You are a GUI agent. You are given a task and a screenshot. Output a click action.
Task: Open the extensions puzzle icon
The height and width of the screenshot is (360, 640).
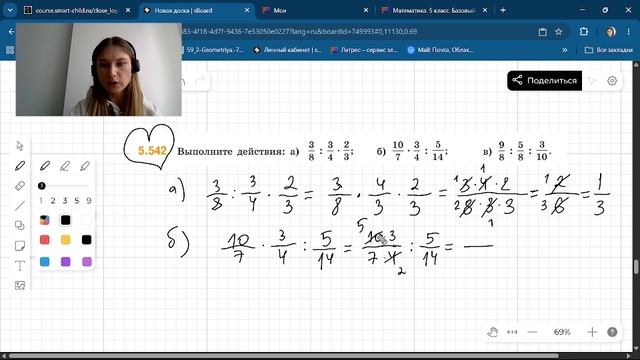pyautogui.click(x=584, y=31)
